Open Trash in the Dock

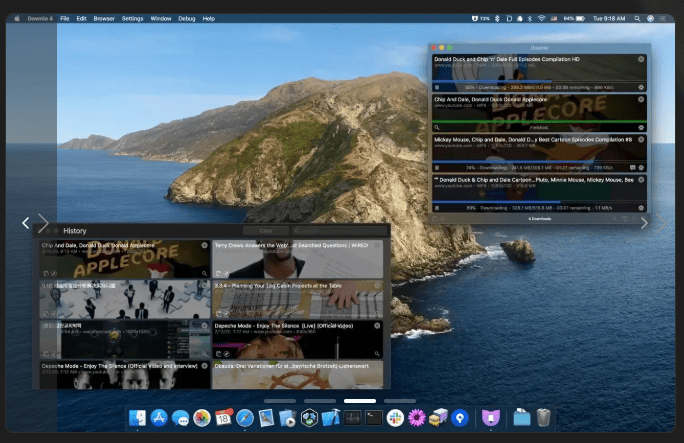[544, 417]
